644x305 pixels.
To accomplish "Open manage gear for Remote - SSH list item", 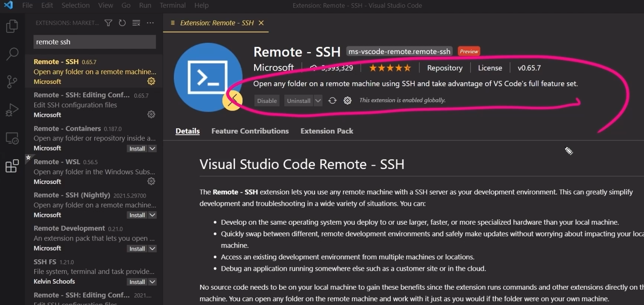I will (x=151, y=81).
